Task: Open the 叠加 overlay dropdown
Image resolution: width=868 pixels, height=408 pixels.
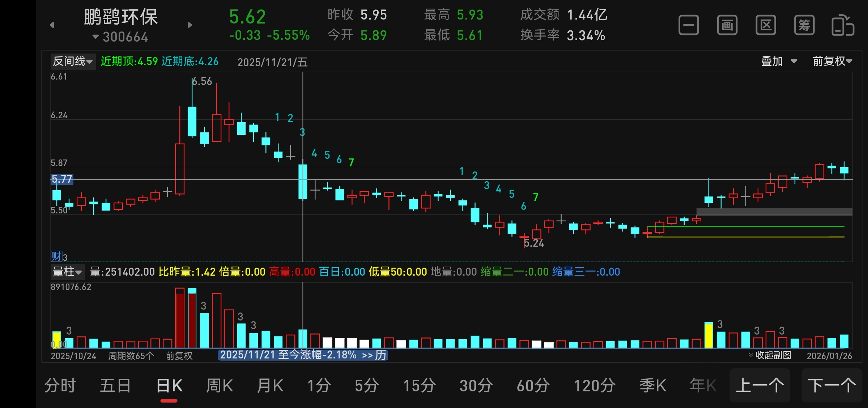Action: [779, 61]
